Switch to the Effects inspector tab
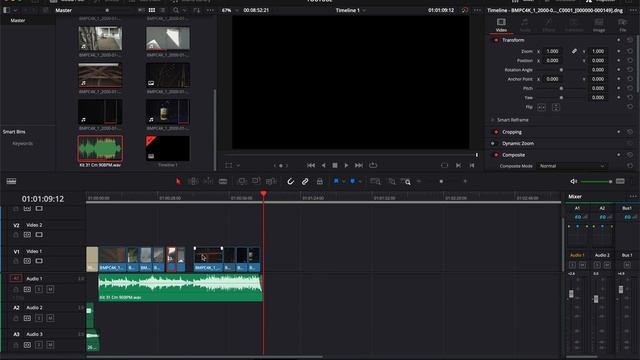 pyautogui.click(x=549, y=25)
